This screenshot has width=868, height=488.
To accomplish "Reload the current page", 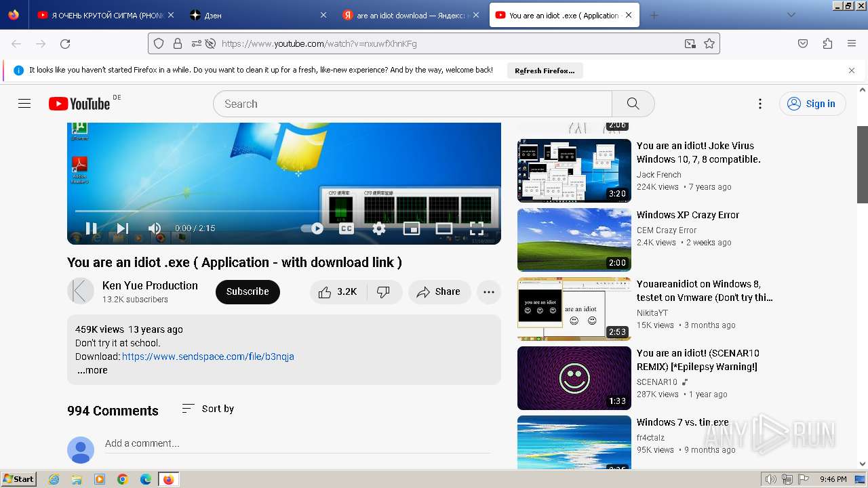I will coord(65,43).
